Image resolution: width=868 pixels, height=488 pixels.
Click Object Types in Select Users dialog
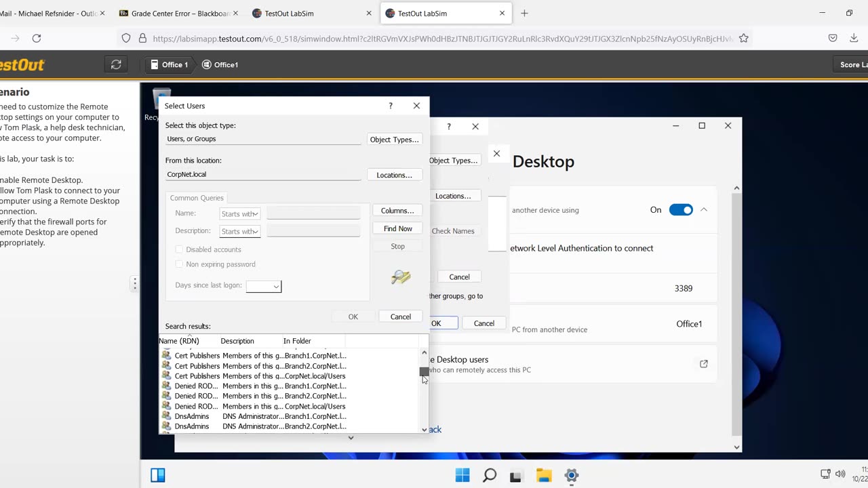click(394, 140)
